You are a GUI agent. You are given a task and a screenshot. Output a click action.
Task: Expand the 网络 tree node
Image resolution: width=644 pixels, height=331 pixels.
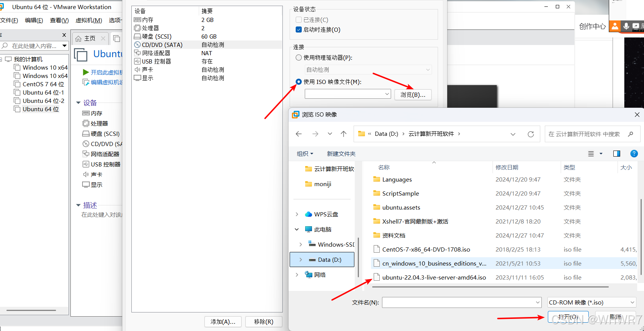tap(297, 275)
